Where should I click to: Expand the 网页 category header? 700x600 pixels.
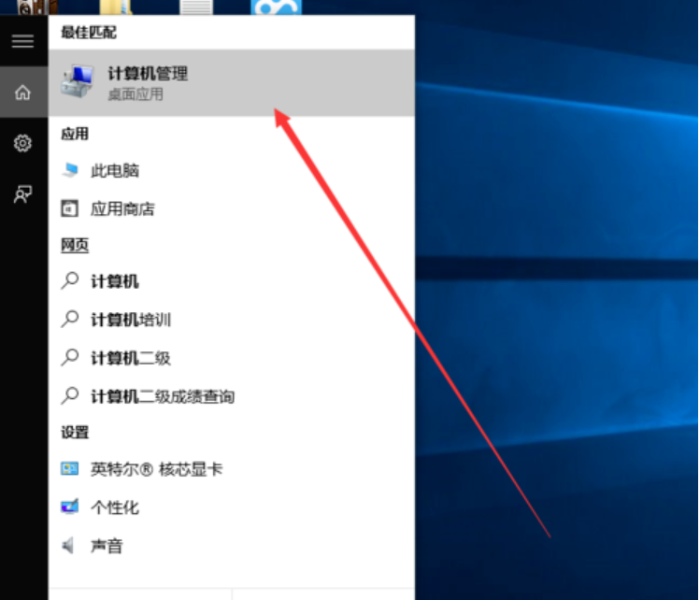click(75, 245)
